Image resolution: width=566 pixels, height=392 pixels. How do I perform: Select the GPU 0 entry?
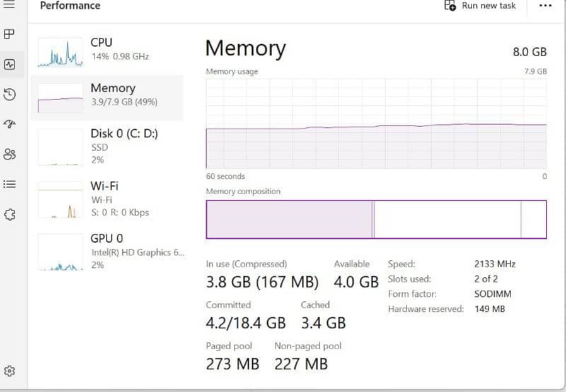[x=110, y=251]
